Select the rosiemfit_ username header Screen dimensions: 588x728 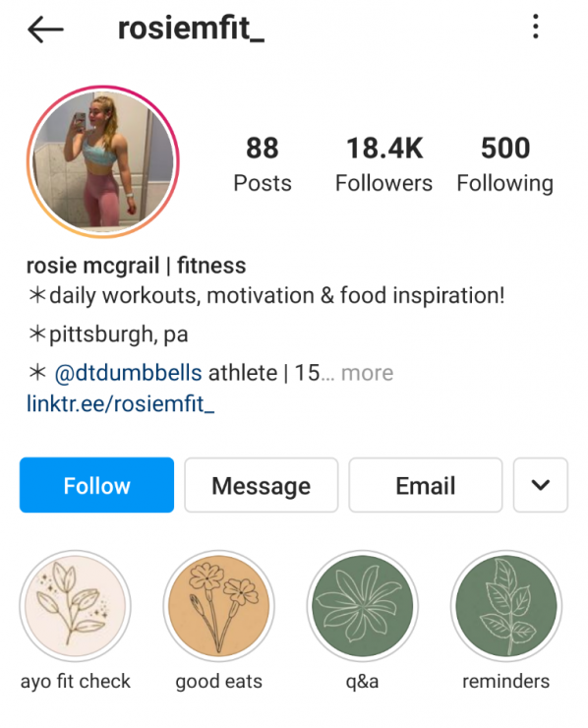coord(191,29)
